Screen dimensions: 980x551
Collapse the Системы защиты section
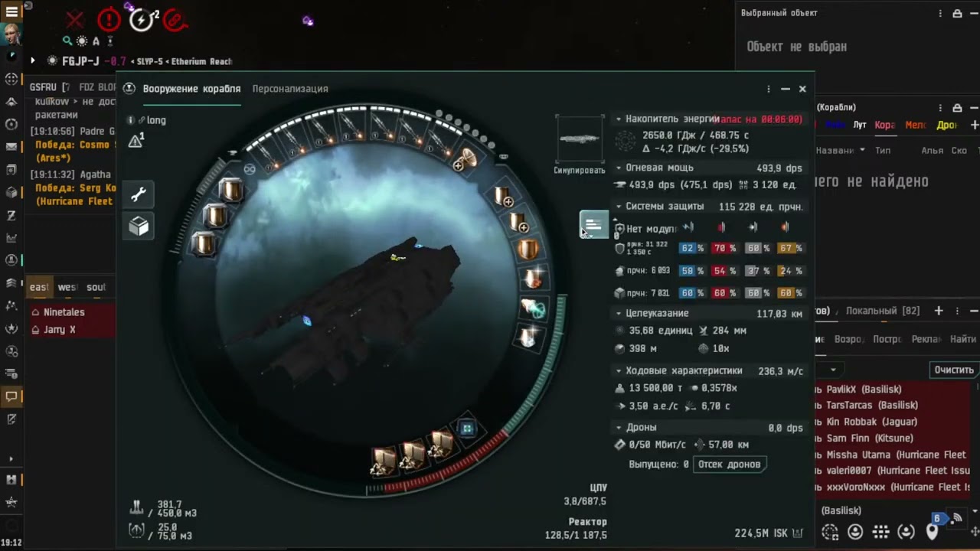(x=619, y=207)
